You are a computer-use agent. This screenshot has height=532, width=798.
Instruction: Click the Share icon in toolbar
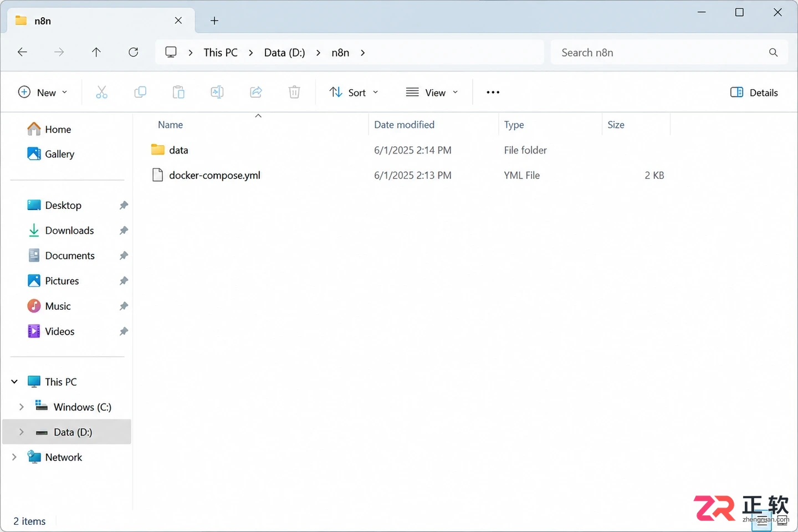(x=256, y=93)
